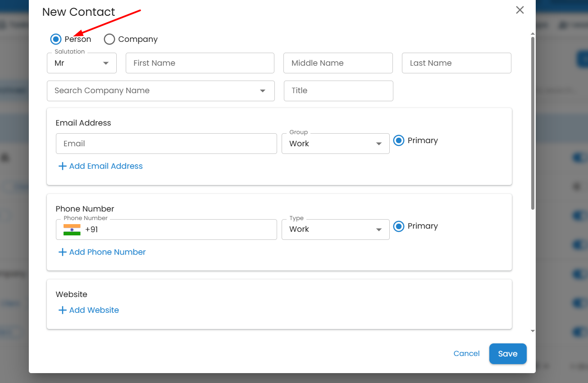Select the Person radio button
Screen dimensions: 588x383
point(56,40)
